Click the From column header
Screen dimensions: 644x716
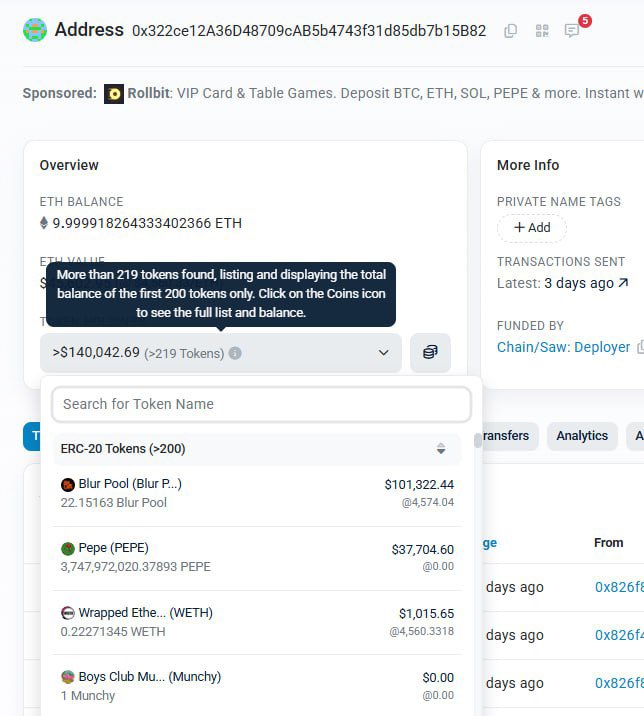pos(608,542)
